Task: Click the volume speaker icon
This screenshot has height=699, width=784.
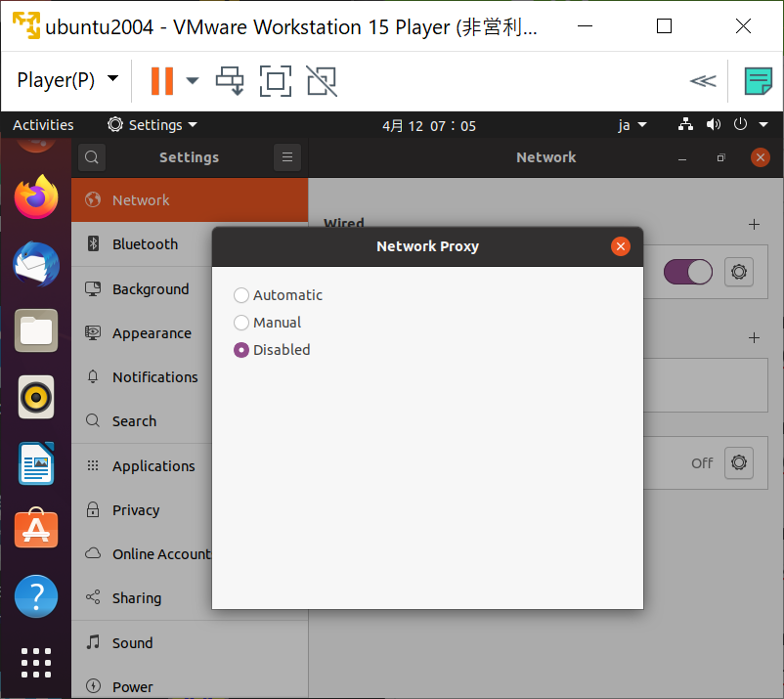Action: tap(714, 124)
